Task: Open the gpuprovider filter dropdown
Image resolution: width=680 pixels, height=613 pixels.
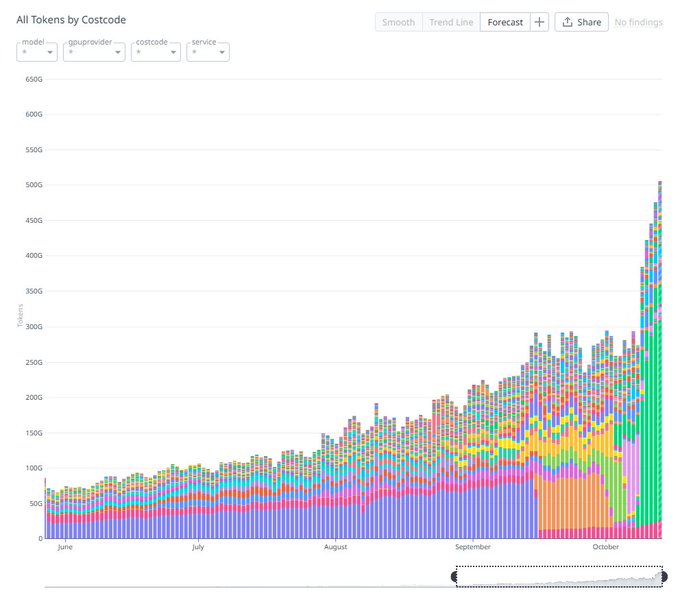Action: click(x=94, y=52)
